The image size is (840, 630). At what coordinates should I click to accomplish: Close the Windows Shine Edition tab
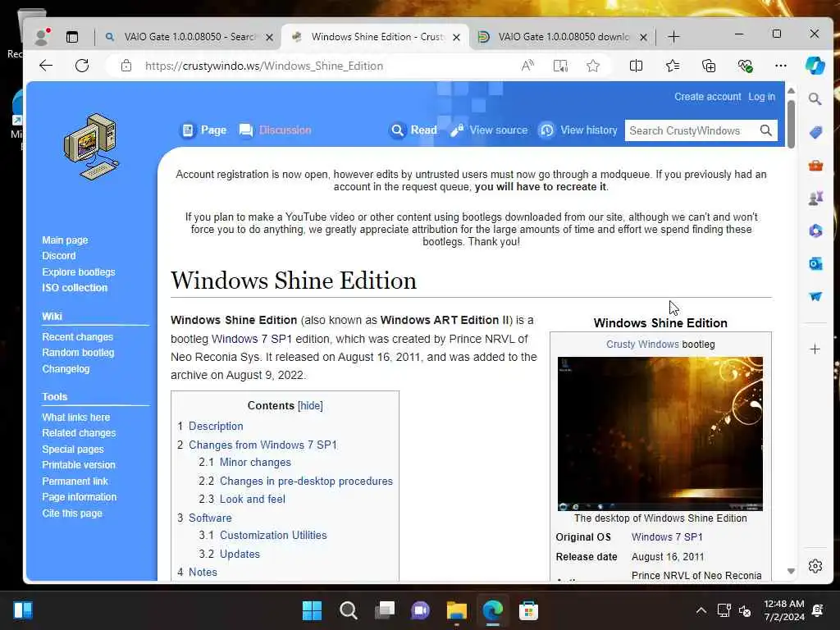456,37
